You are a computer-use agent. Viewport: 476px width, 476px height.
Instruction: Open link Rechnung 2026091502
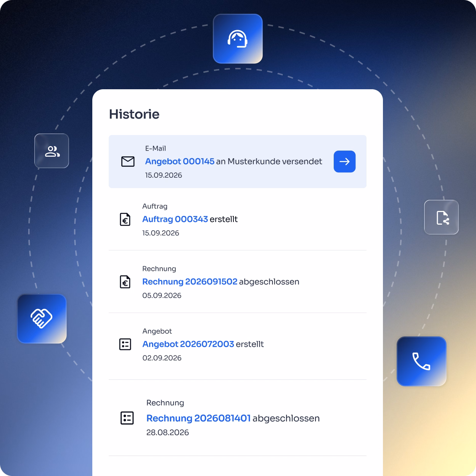(x=190, y=281)
